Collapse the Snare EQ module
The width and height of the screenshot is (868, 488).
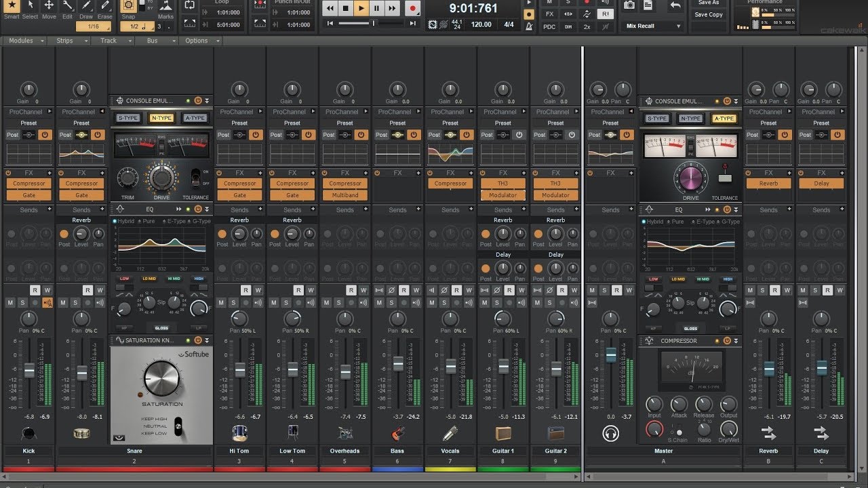tap(207, 209)
